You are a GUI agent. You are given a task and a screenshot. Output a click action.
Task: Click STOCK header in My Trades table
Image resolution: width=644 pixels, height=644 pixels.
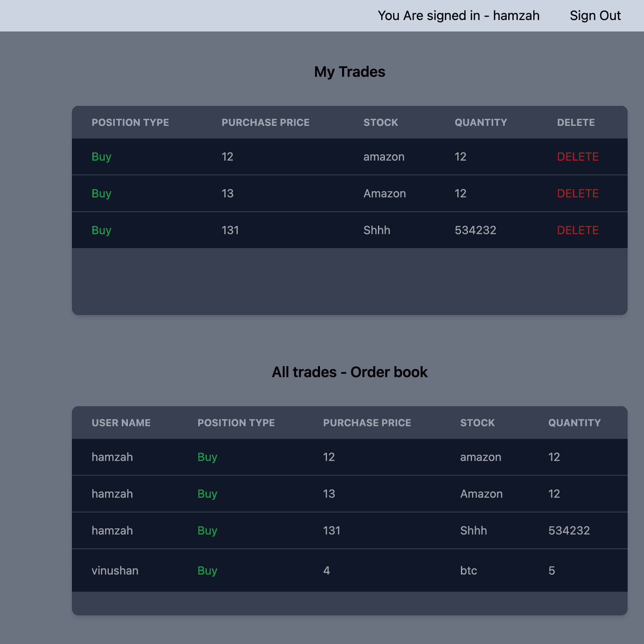(x=381, y=123)
